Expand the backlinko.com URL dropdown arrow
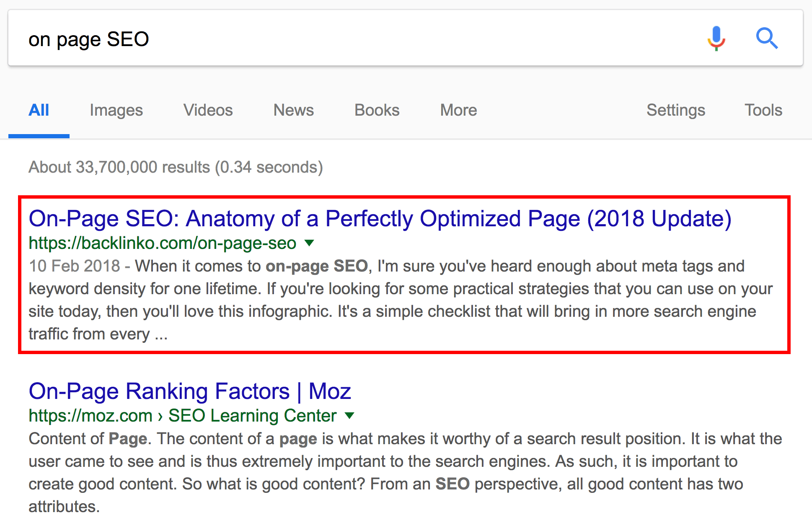Screen dimensions: 812x528 (309, 243)
